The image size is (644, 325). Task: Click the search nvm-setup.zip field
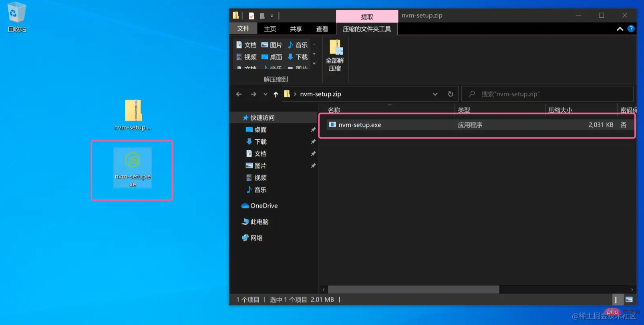547,94
